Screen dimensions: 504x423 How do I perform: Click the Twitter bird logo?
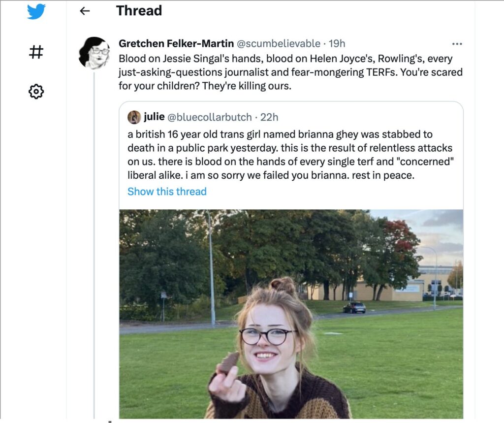click(36, 11)
